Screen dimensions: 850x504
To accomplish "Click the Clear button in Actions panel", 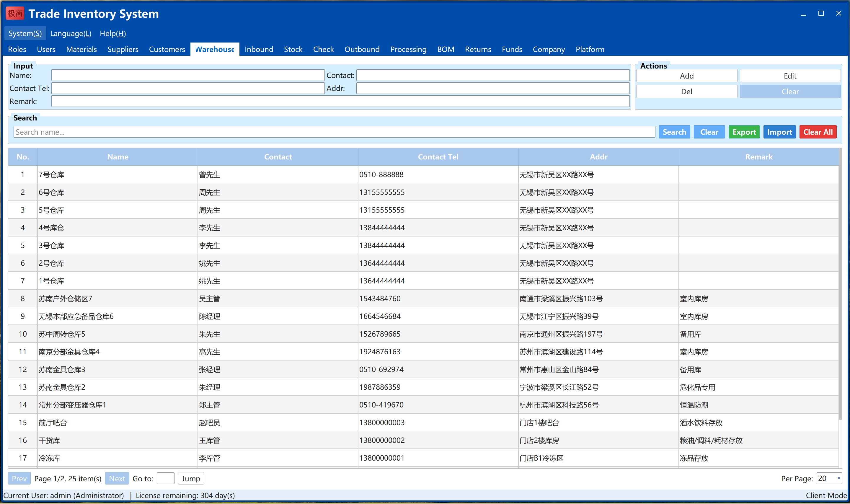I will [x=790, y=91].
